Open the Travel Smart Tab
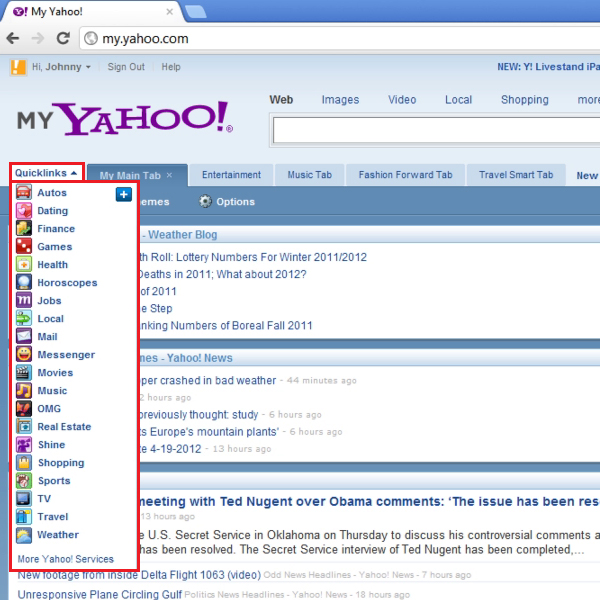 pos(516,175)
